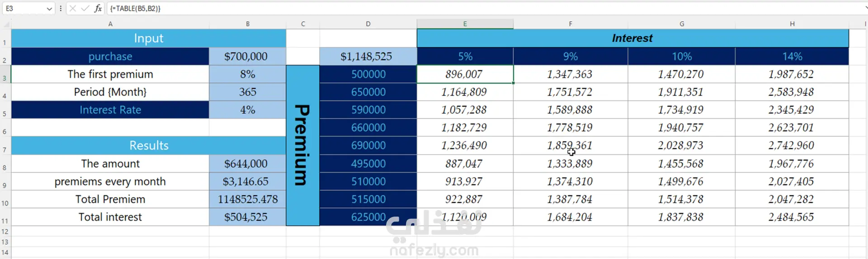Select the 500000 premium row cell

pos(368,74)
